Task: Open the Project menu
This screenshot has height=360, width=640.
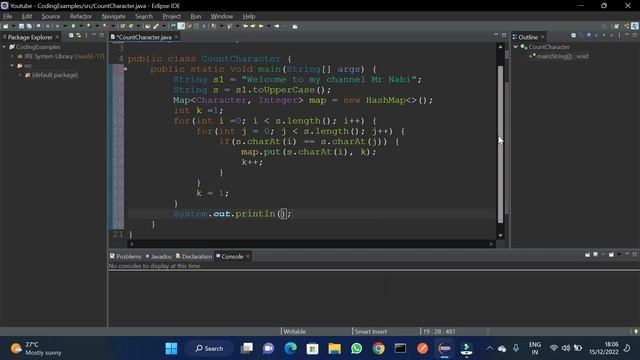Action: pyautogui.click(x=171, y=16)
